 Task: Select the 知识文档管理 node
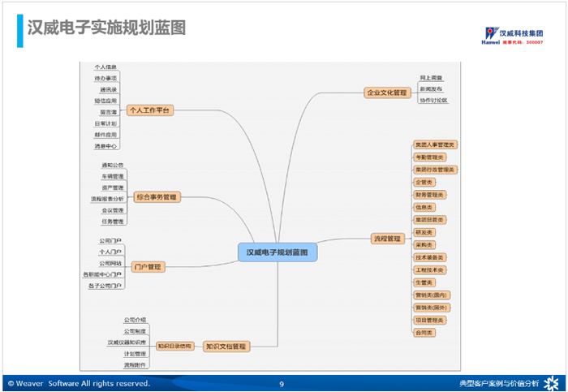click(226, 347)
